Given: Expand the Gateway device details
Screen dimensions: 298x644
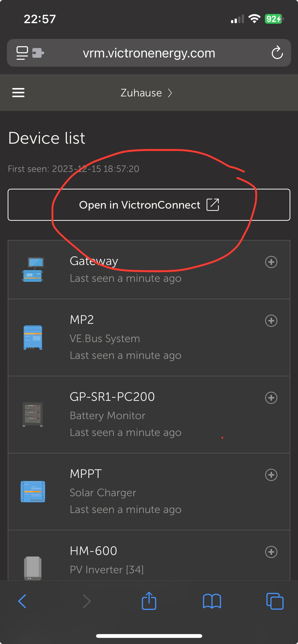Looking at the screenshot, I should coord(271,262).
